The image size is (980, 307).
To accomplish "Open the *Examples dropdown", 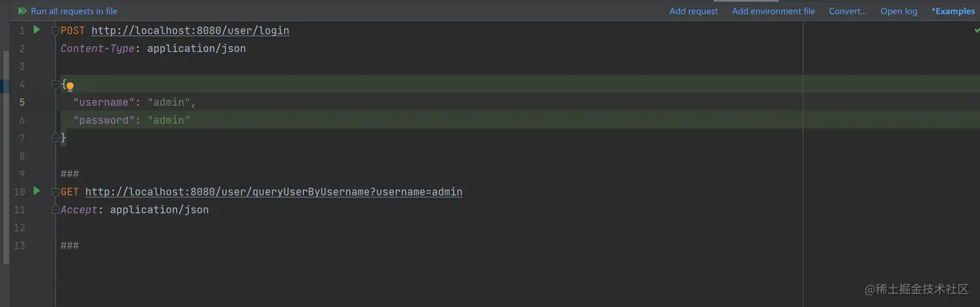I will coord(953,11).
